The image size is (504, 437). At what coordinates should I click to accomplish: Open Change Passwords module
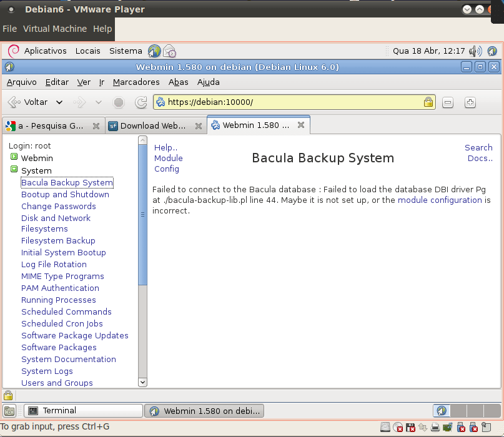59,206
